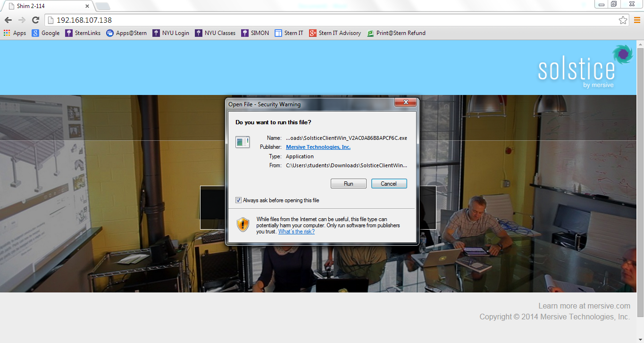Uncheck Always ask before opening this file

click(238, 200)
